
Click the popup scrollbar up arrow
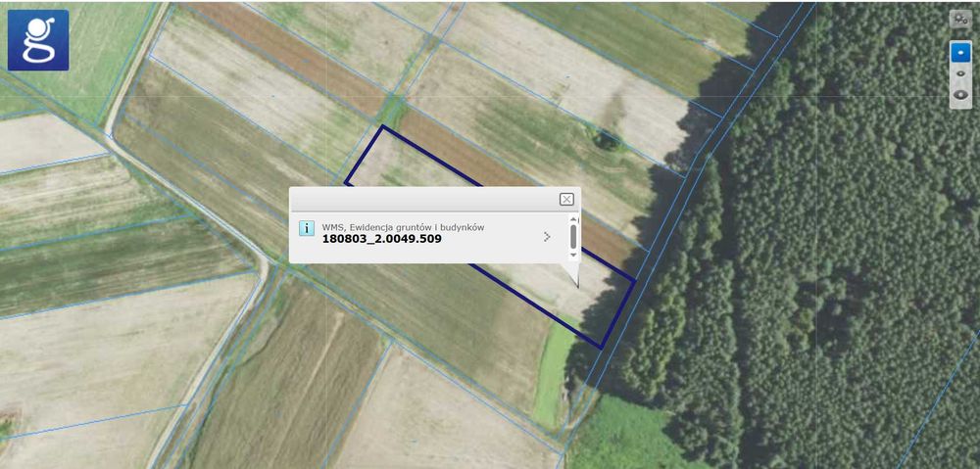tap(573, 220)
